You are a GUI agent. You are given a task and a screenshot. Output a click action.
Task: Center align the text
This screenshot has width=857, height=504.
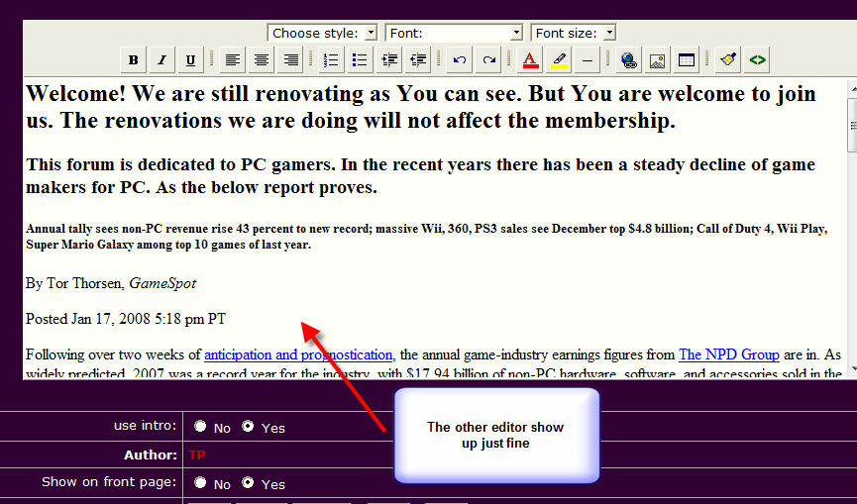262,60
